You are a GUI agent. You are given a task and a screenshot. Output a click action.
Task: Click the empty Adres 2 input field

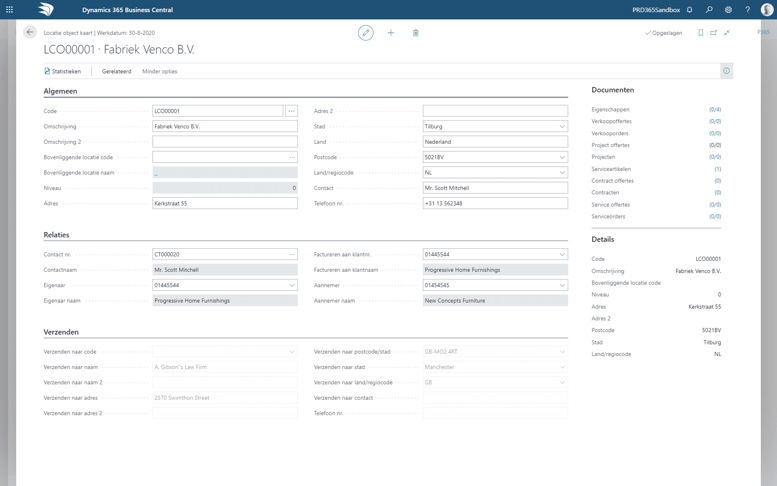[x=495, y=111]
